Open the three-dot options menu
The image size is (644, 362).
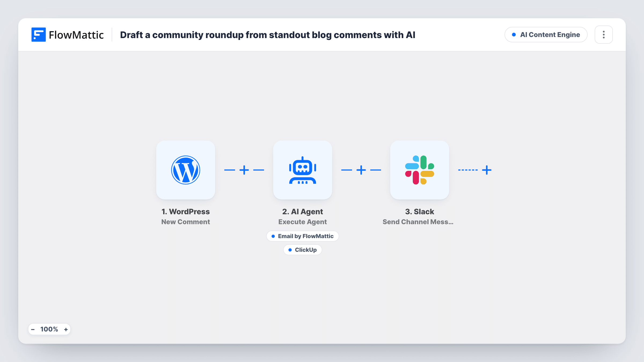pos(604,35)
